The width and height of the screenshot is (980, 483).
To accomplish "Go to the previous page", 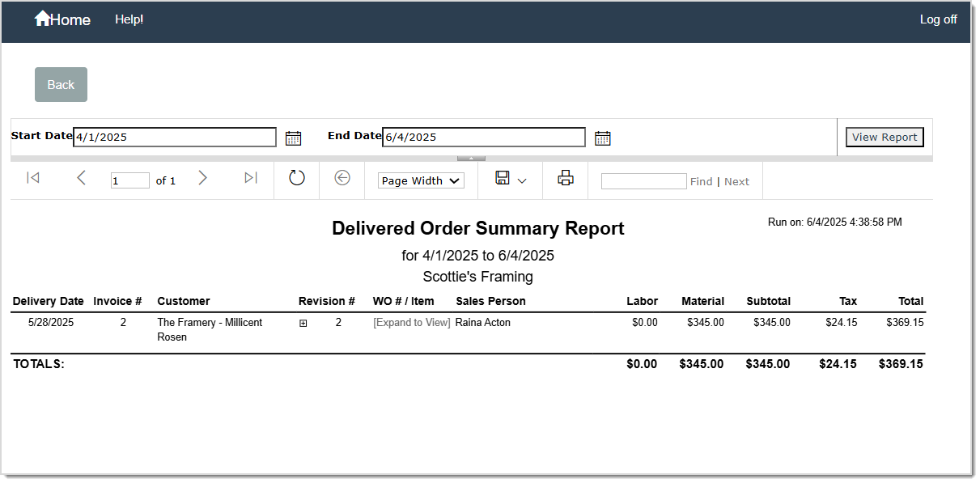I will click(x=81, y=178).
